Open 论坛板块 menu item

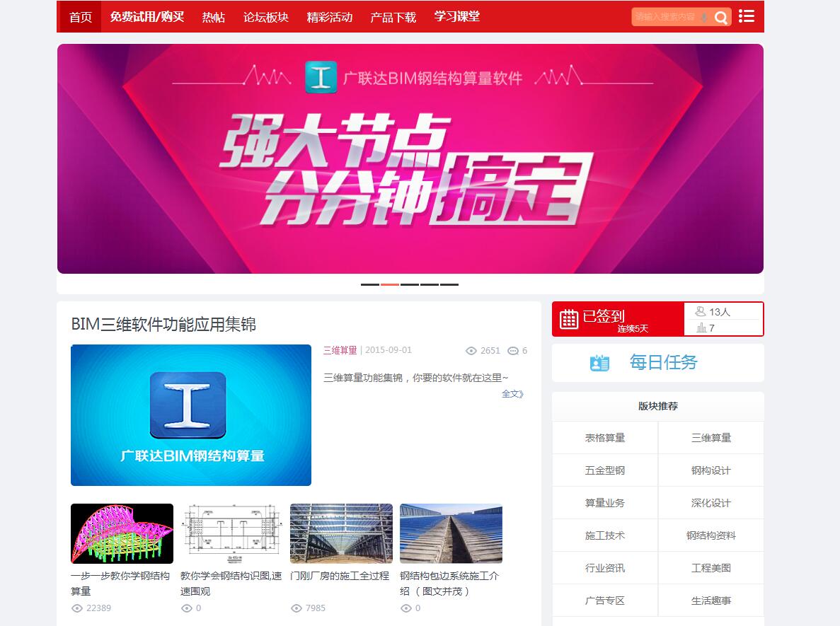point(265,17)
